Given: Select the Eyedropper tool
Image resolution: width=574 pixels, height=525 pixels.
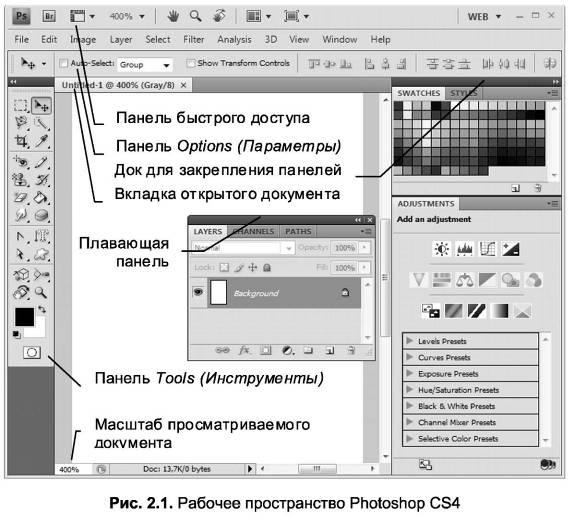Looking at the screenshot, I should click(42, 141).
